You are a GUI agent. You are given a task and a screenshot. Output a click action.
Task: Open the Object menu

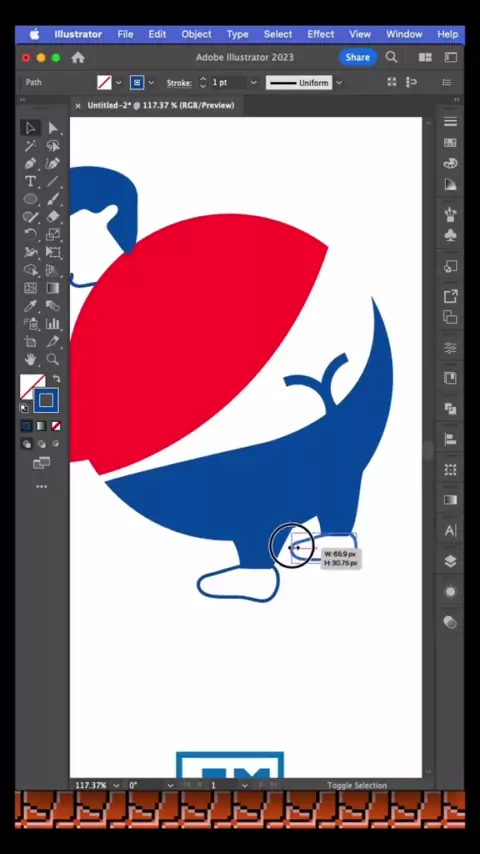pos(196,34)
